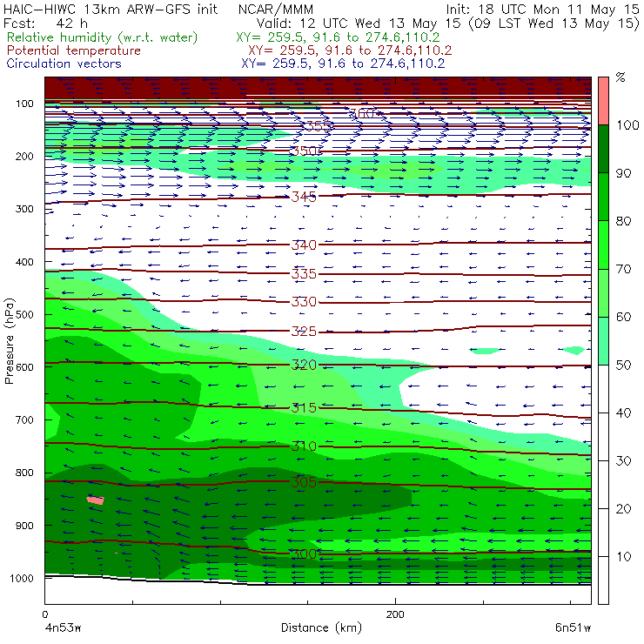Click the 340 potential temperature contour label
The height and width of the screenshot is (644, 644).
pos(304,245)
